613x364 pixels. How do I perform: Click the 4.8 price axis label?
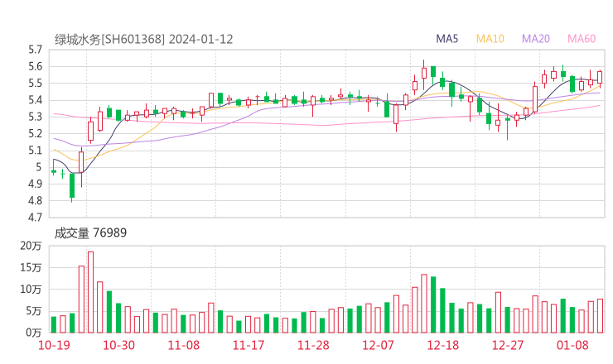[x=35, y=201]
